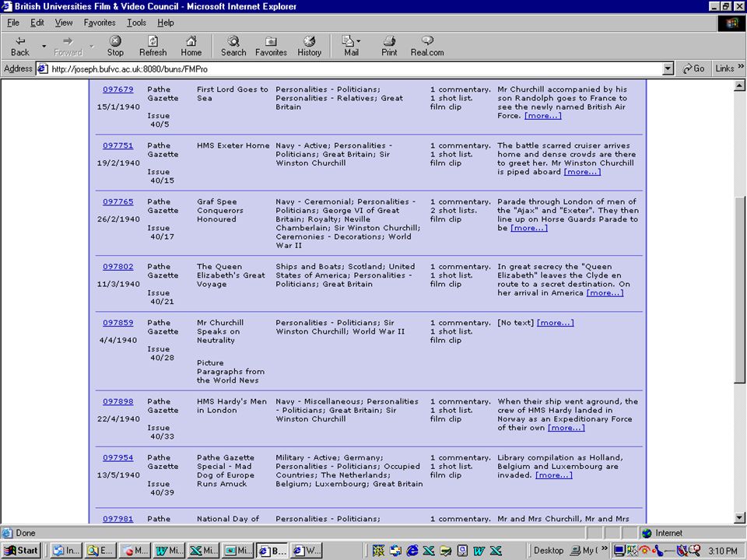The image size is (747, 560).
Task: Expand the Mail button dropdown arrow
Action: pyautogui.click(x=358, y=41)
